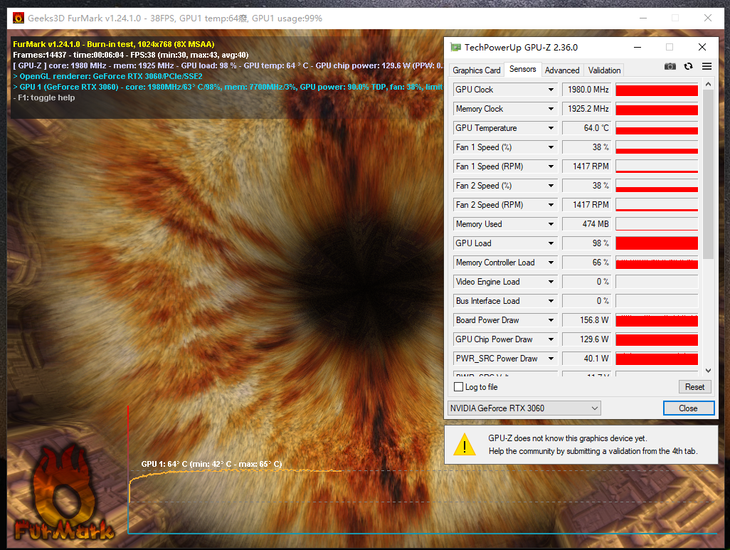
Task: Click the Fan 1 Speed 1417 RPM value
Action: 586,166
